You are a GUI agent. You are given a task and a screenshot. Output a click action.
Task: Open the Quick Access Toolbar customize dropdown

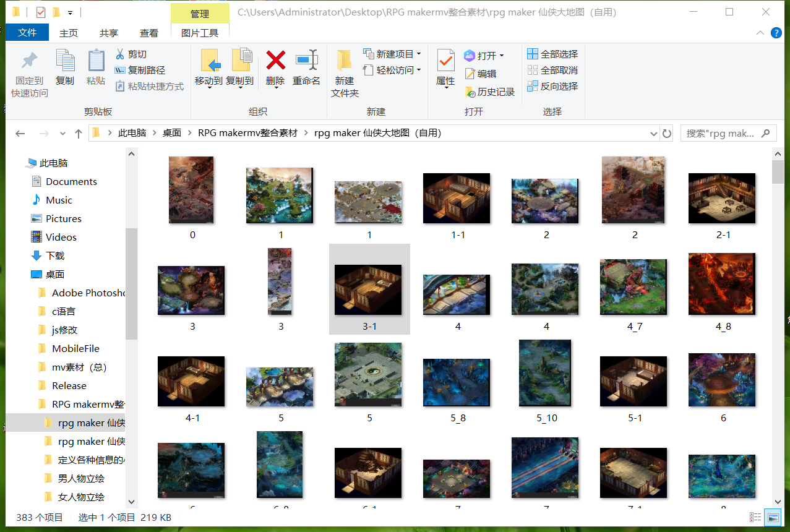pos(70,12)
